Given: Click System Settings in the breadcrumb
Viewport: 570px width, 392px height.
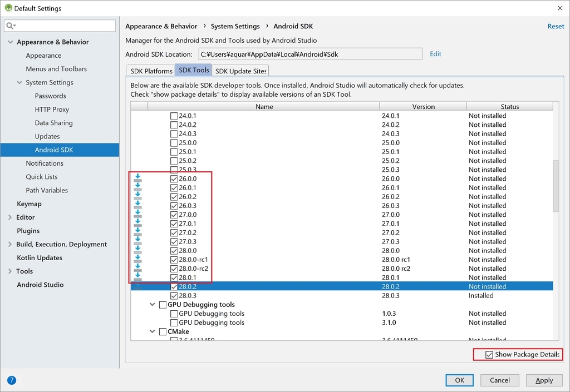Looking at the screenshot, I should coord(235,26).
